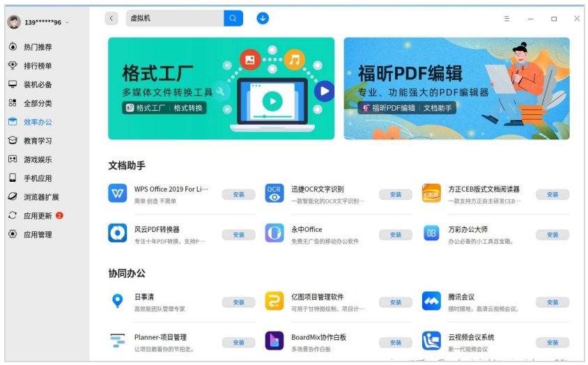Select the 风云PDF转换器 app icon

[x=117, y=233]
